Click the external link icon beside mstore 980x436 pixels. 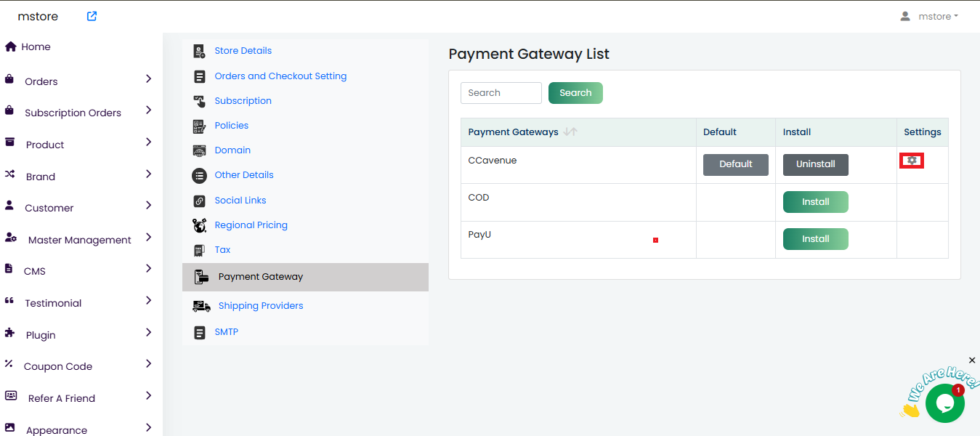click(92, 16)
